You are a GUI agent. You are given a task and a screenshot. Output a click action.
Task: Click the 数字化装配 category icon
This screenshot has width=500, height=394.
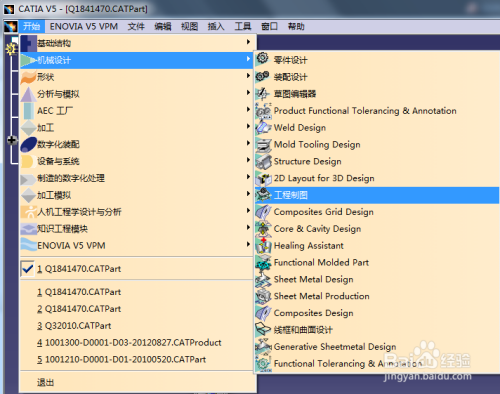click(28, 145)
